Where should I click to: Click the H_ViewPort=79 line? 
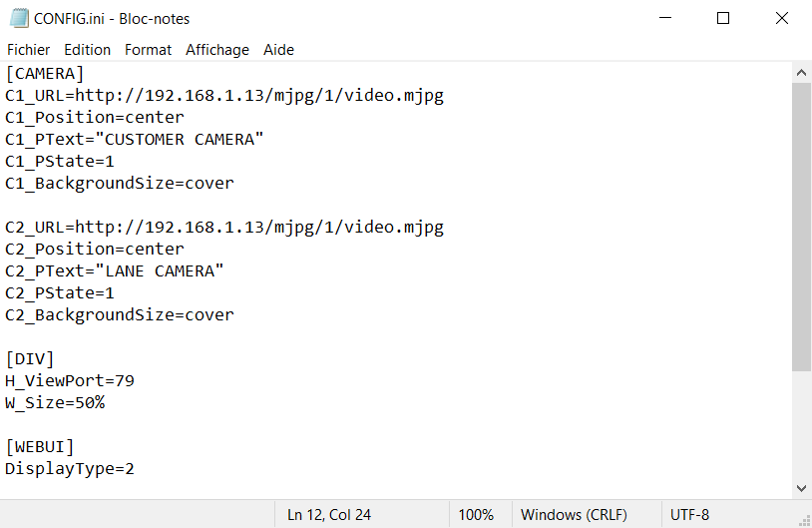pos(70,380)
